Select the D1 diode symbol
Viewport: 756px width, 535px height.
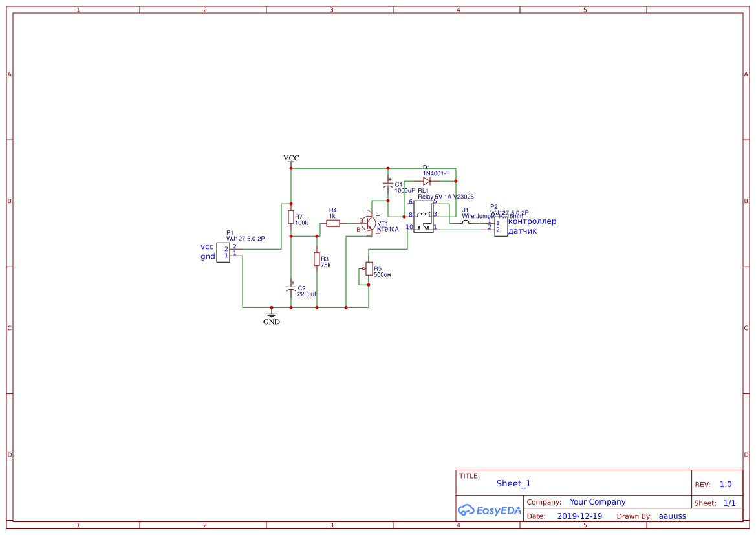pos(427,181)
